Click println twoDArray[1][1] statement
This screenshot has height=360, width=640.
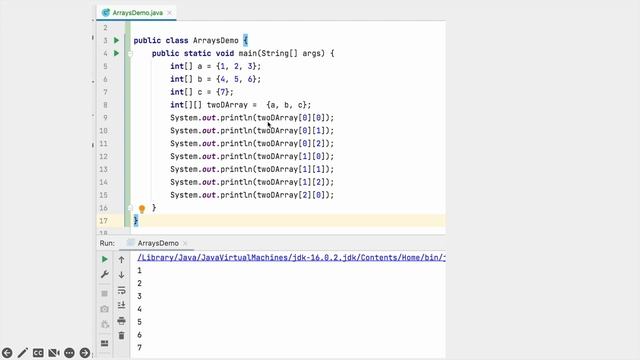[x=252, y=169]
